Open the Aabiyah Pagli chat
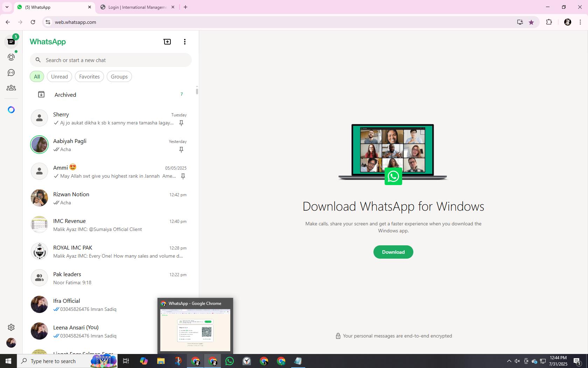The width and height of the screenshot is (588, 368). [x=111, y=145]
